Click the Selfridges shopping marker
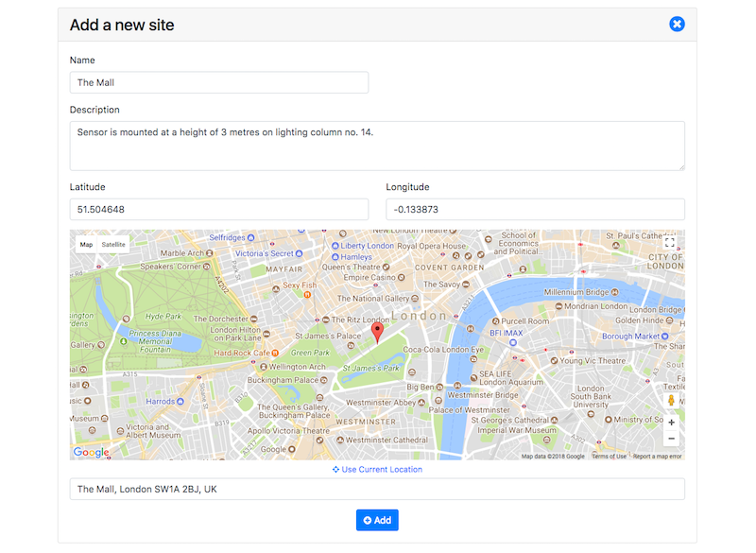 (x=250, y=237)
